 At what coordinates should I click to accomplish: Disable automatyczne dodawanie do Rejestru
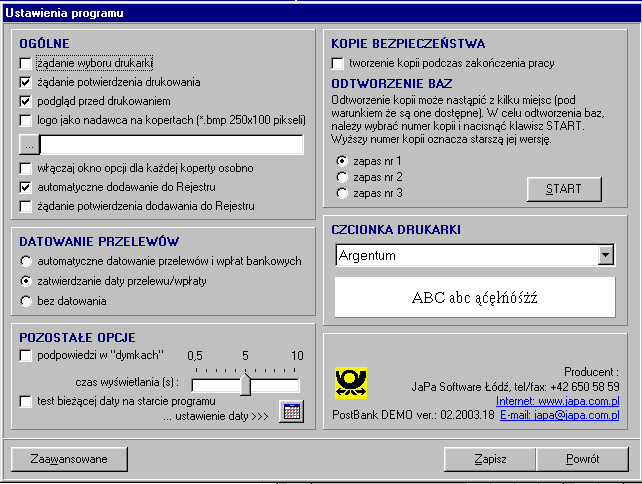click(x=27, y=187)
